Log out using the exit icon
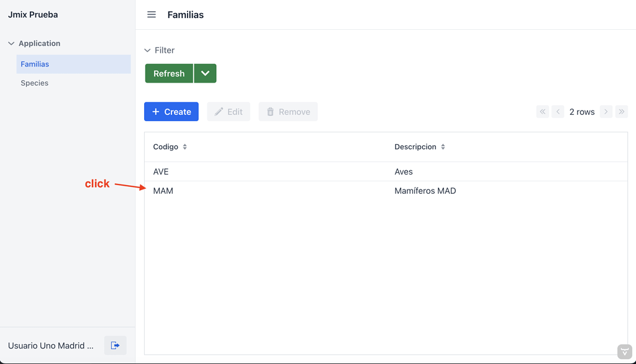 (x=115, y=345)
